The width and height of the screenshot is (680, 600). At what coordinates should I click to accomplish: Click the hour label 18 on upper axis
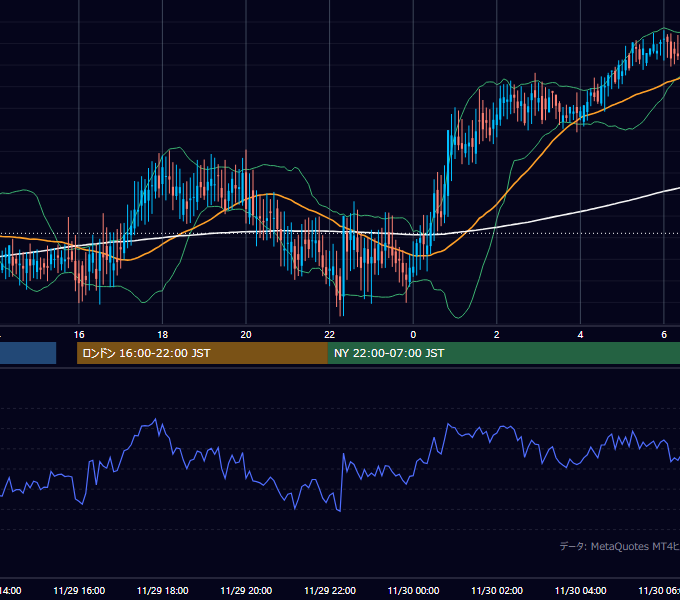pos(163,335)
